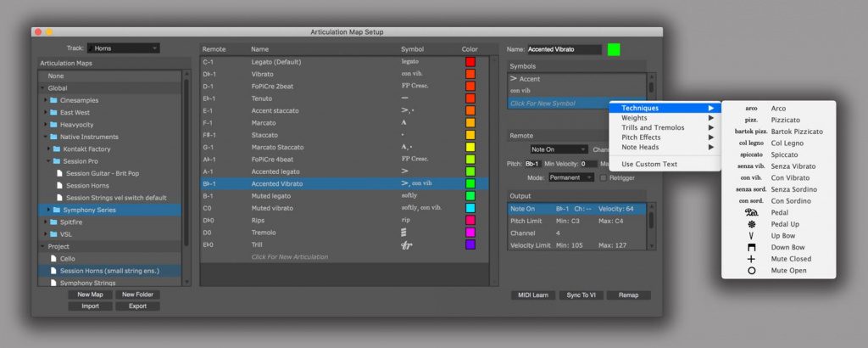The image size is (868, 348).
Task: Click the Remap button
Action: coord(628,295)
